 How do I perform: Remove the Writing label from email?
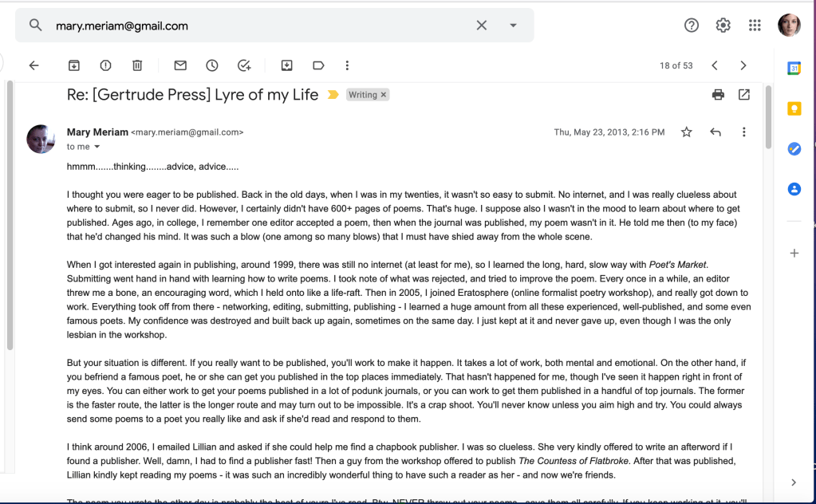pos(384,95)
